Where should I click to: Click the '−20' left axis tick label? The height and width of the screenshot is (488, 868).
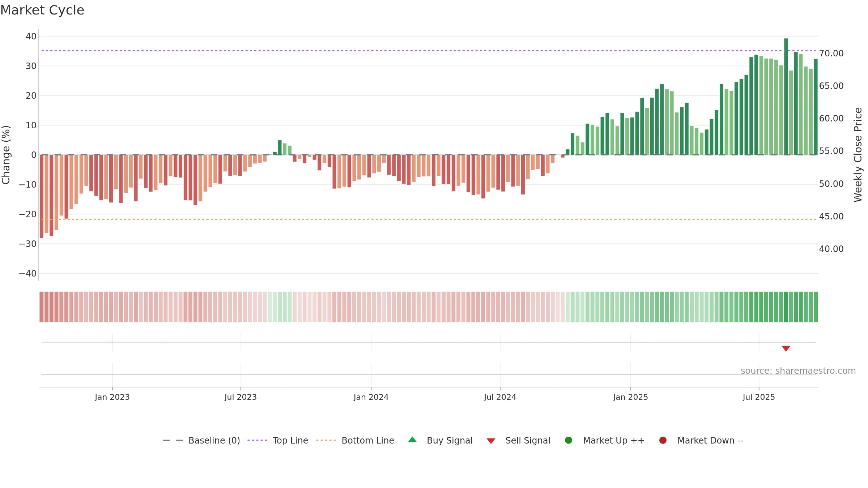tap(28, 214)
